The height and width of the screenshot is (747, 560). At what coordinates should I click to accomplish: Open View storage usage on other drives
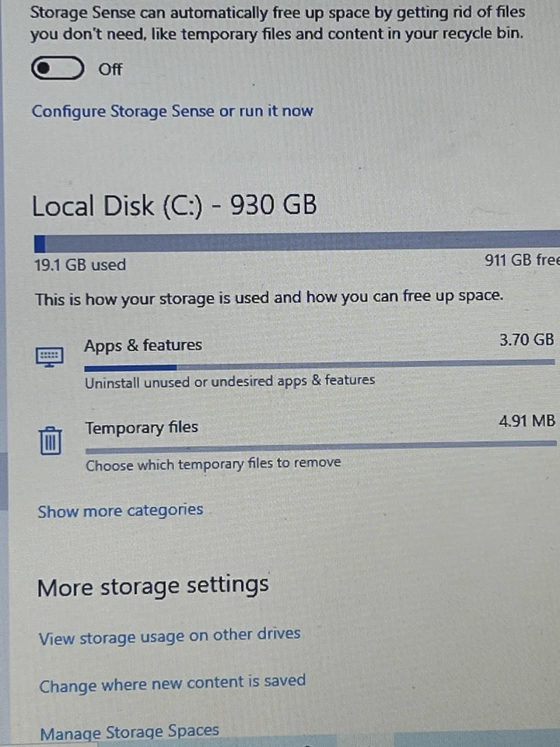pyautogui.click(x=169, y=634)
